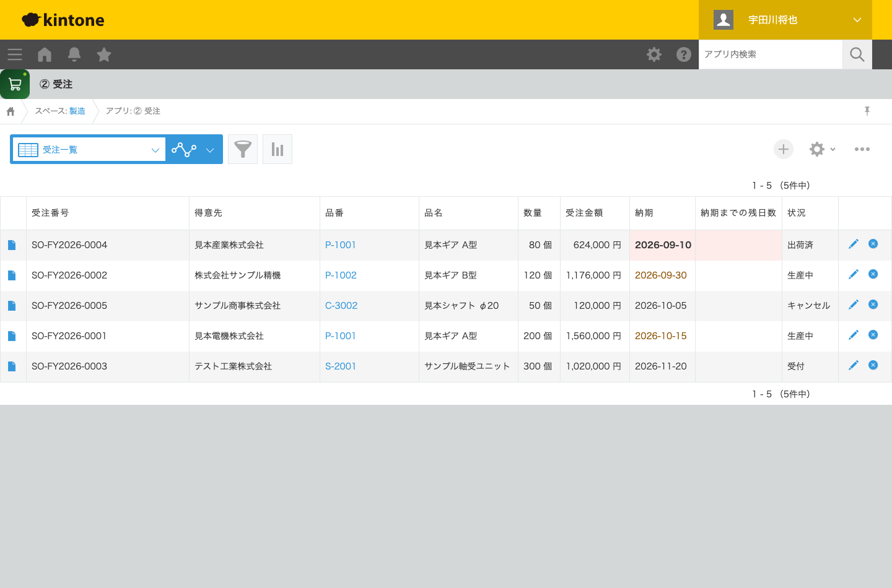Open part number link S-2001
The height and width of the screenshot is (588, 892).
(x=341, y=366)
